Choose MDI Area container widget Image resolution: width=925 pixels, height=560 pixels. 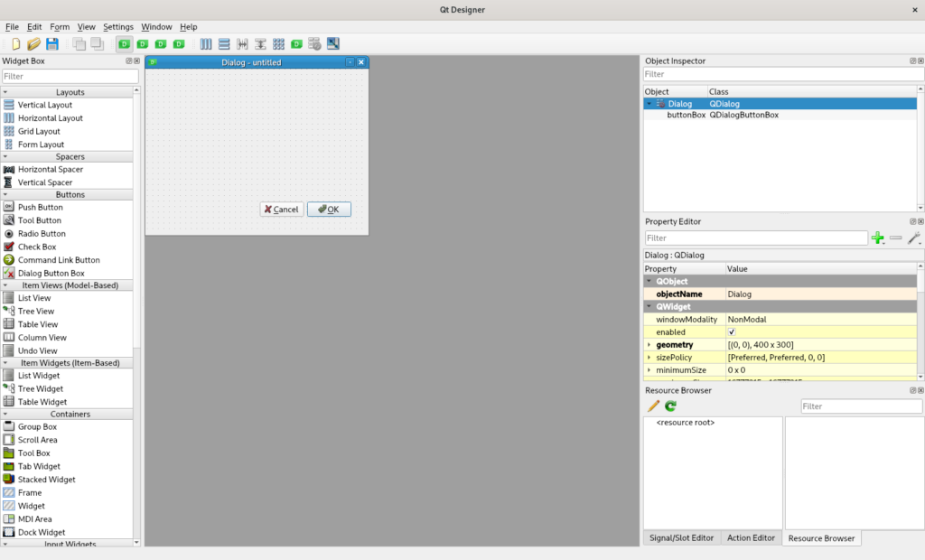35,518
